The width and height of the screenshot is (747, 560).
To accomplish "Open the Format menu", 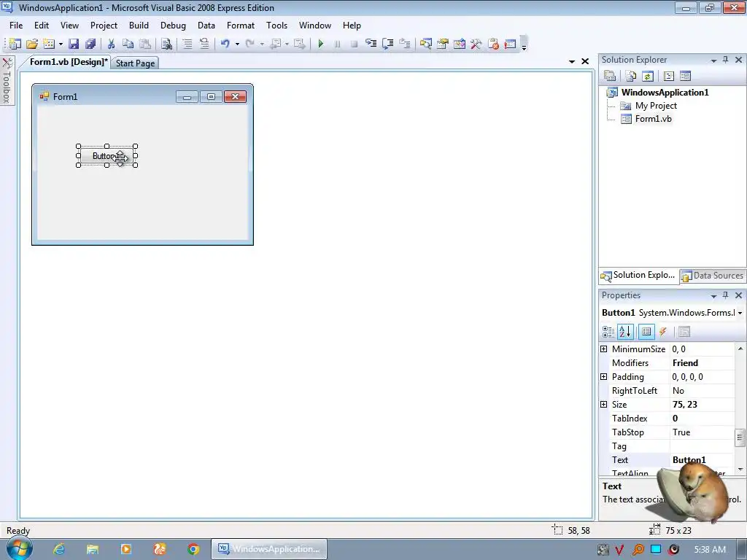I will point(241,26).
